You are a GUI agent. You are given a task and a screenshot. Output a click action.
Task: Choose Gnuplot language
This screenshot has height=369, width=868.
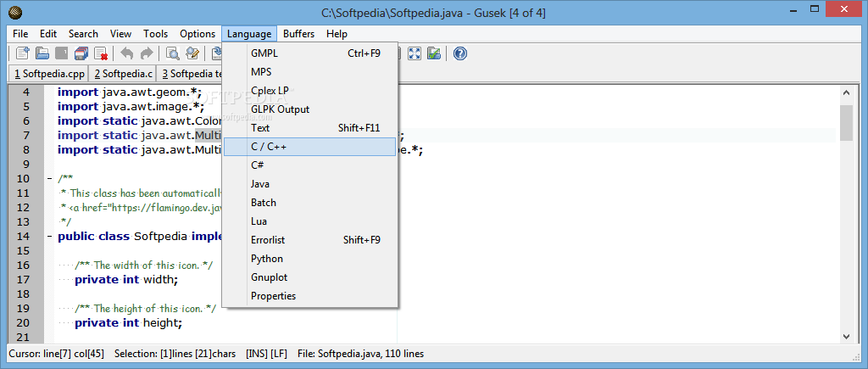pos(309,277)
